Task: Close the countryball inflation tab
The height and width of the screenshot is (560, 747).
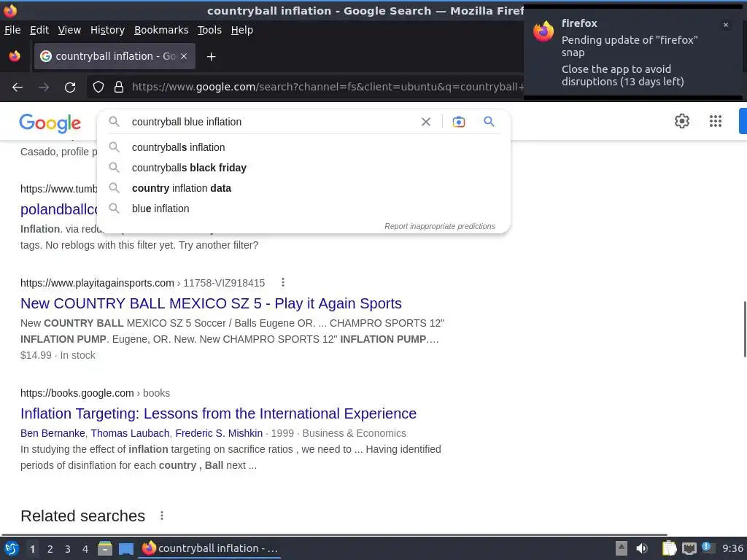Action: tap(184, 56)
